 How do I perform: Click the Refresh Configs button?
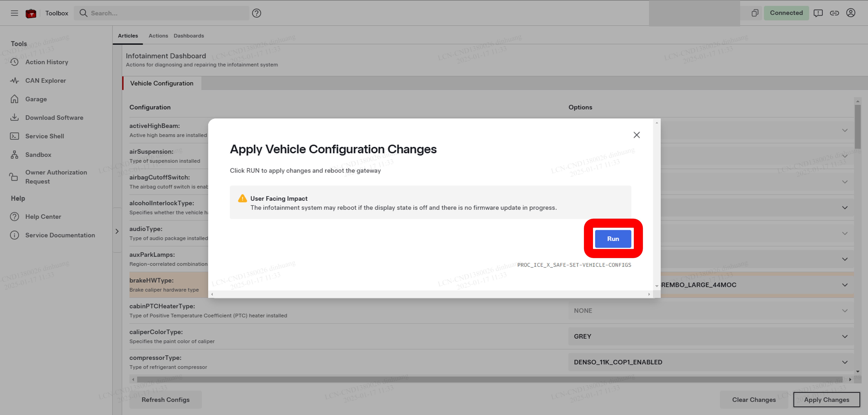pyautogui.click(x=166, y=399)
